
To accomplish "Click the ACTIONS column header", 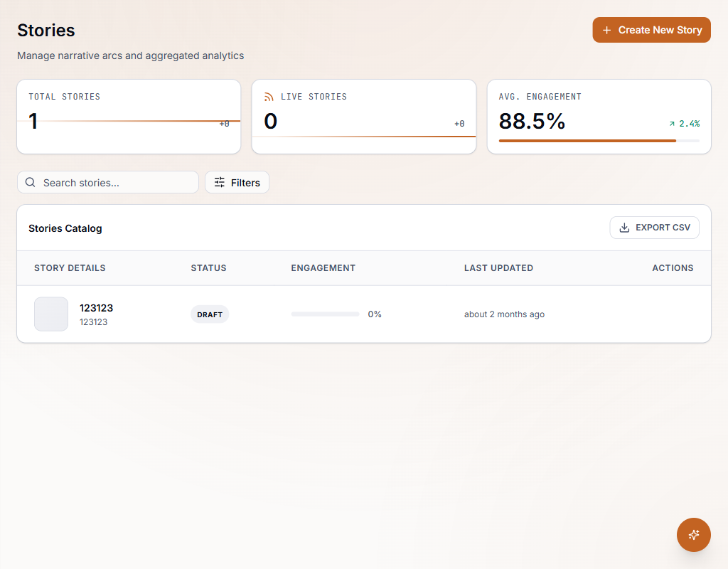I will pyautogui.click(x=673, y=268).
